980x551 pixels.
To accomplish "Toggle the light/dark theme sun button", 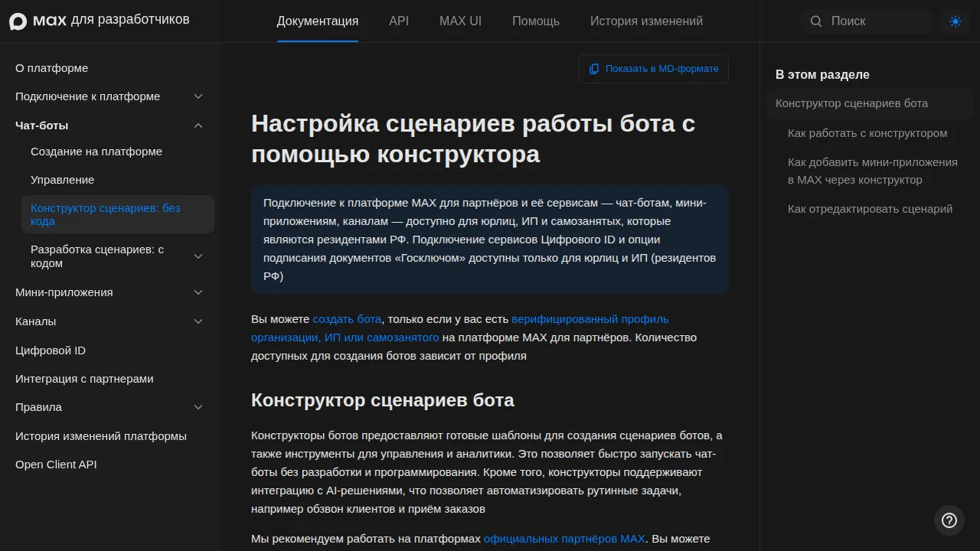I will tap(955, 21).
